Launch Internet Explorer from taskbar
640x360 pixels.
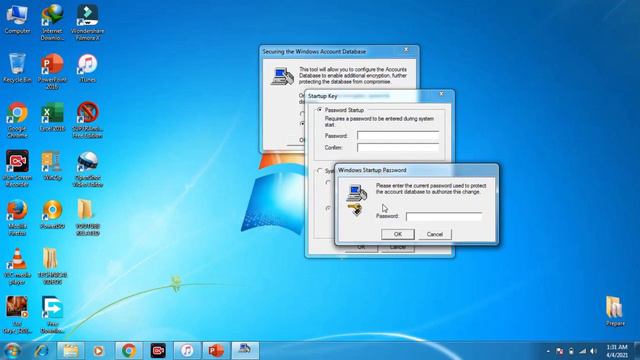pyautogui.click(x=42, y=351)
